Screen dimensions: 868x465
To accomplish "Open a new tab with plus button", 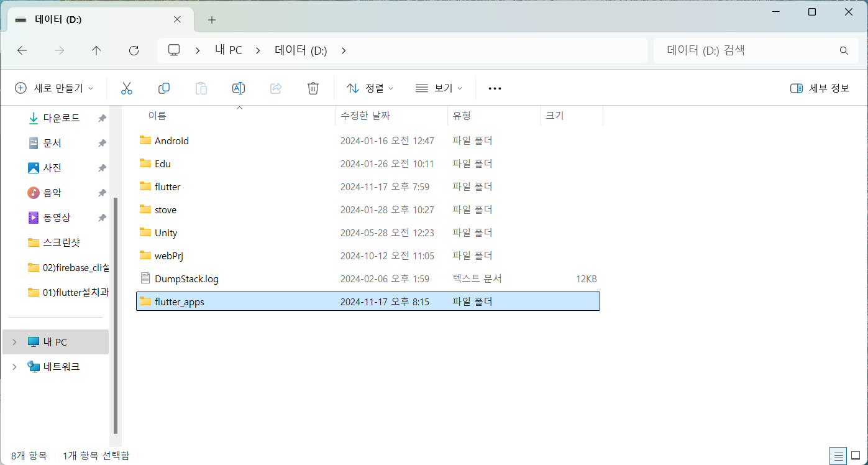I will (x=212, y=20).
